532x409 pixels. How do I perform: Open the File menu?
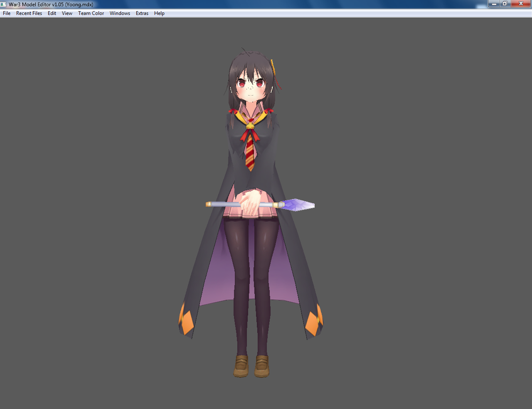7,13
